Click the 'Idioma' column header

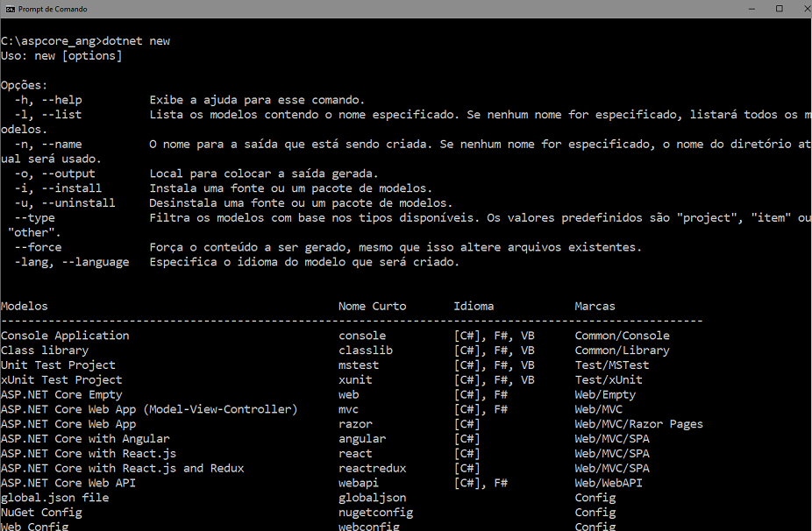pos(474,307)
